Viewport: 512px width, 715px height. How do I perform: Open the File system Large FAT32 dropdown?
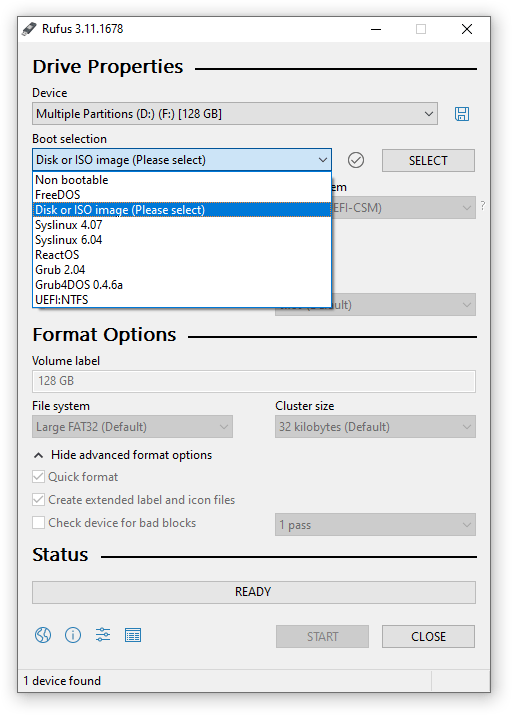[x=133, y=427]
